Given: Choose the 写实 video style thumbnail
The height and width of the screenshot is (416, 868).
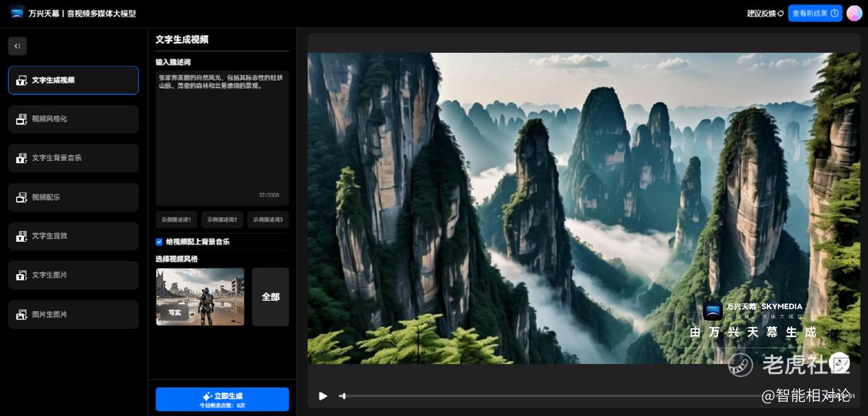Looking at the screenshot, I should [x=200, y=297].
